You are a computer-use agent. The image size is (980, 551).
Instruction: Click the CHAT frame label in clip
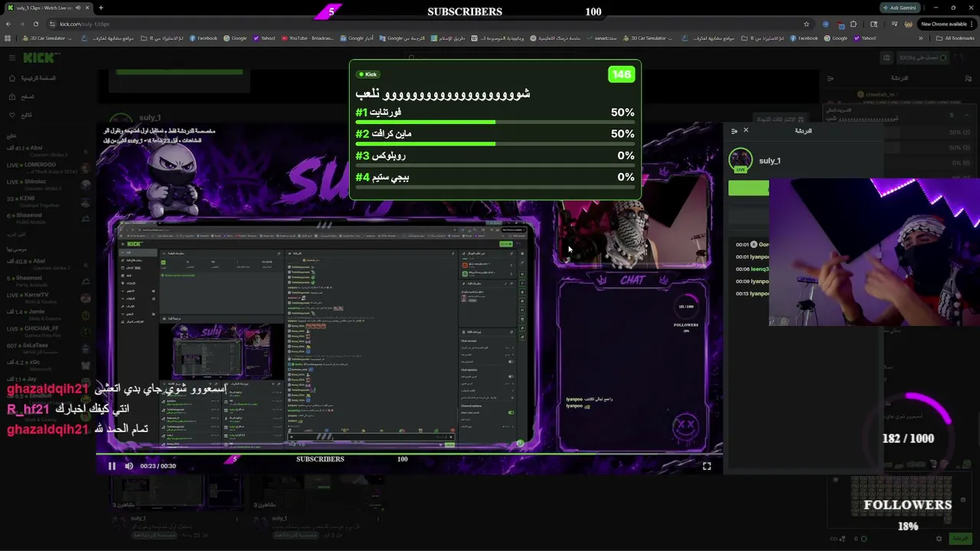pos(632,281)
